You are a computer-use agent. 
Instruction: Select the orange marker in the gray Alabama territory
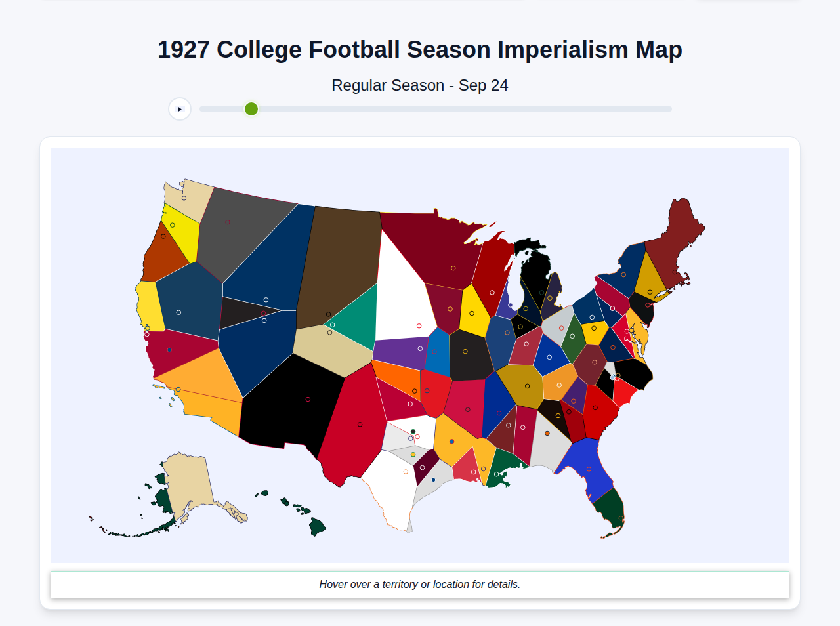click(x=547, y=433)
